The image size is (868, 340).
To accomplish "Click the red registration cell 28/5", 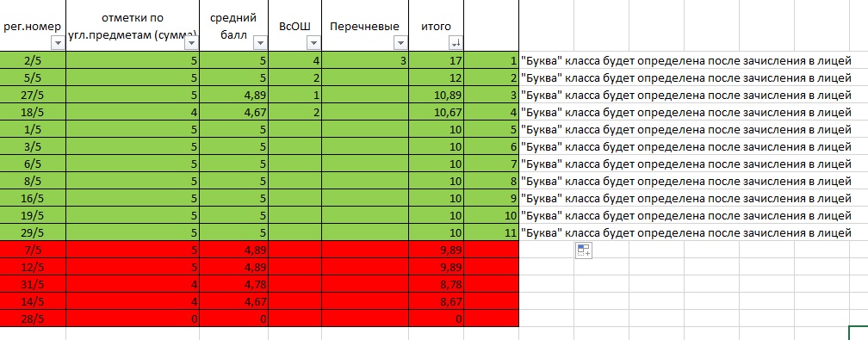I will click(x=33, y=318).
